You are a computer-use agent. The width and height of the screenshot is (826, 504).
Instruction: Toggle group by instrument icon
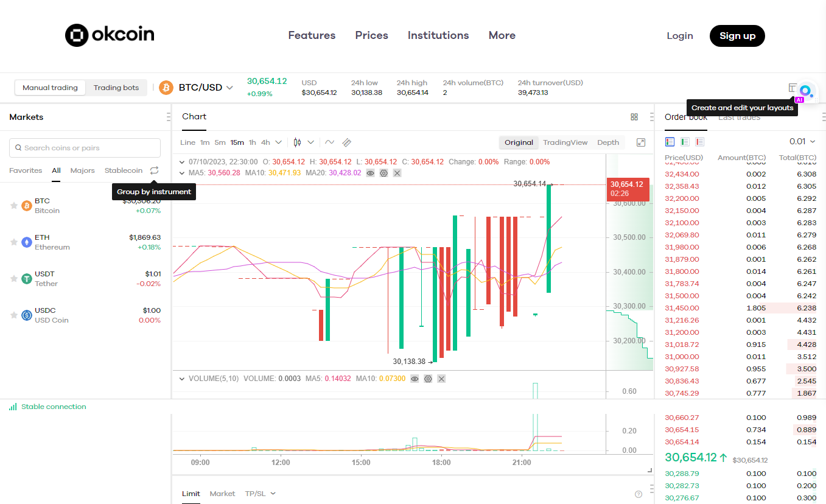tap(155, 170)
